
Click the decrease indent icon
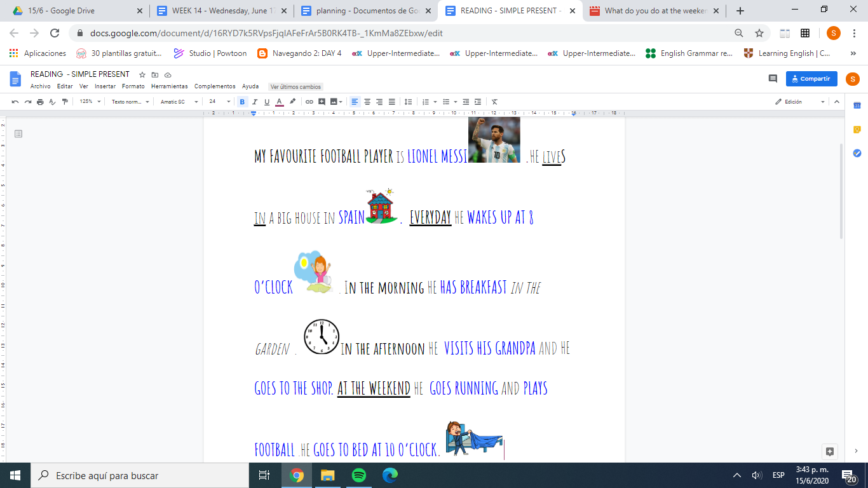(x=466, y=102)
